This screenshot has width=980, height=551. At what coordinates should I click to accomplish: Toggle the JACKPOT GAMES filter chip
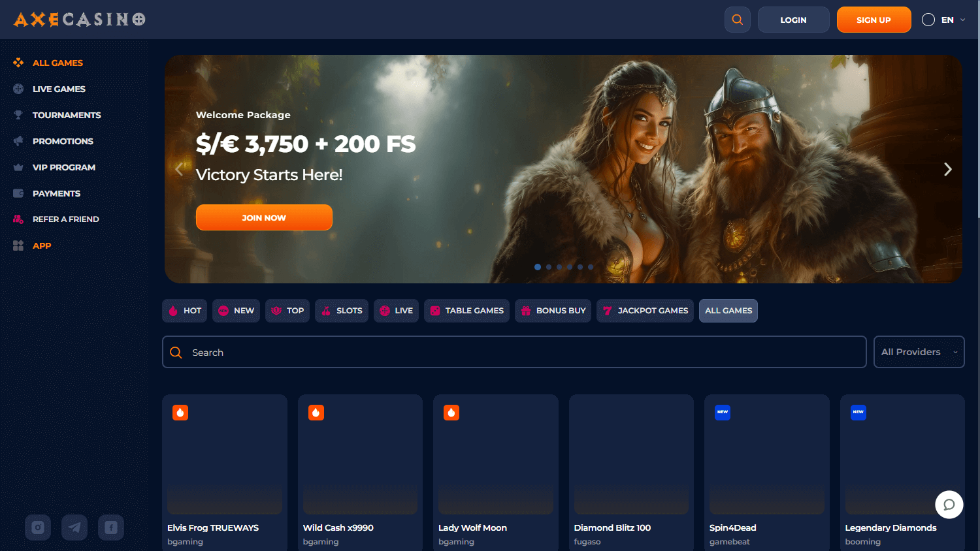pyautogui.click(x=645, y=311)
